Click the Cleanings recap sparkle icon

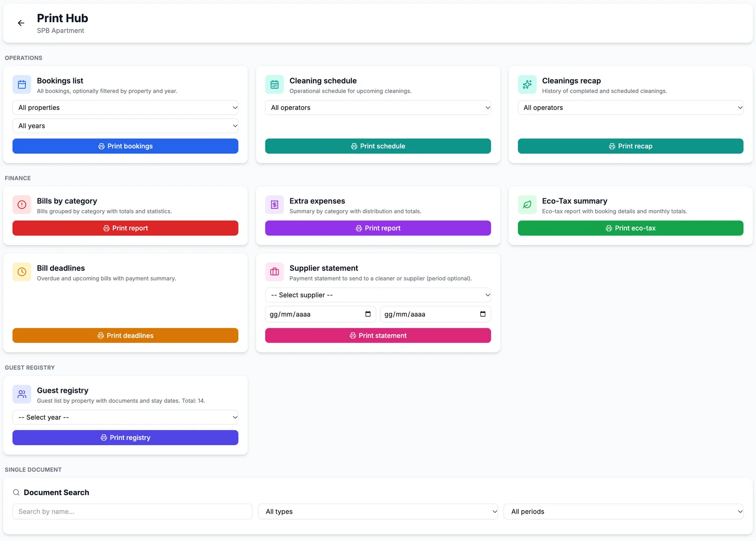(x=527, y=85)
